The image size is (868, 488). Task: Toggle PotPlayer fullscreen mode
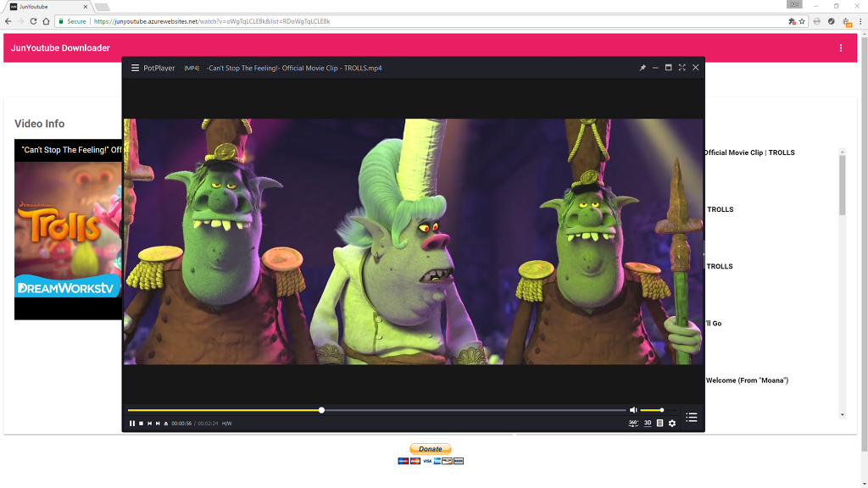point(682,68)
